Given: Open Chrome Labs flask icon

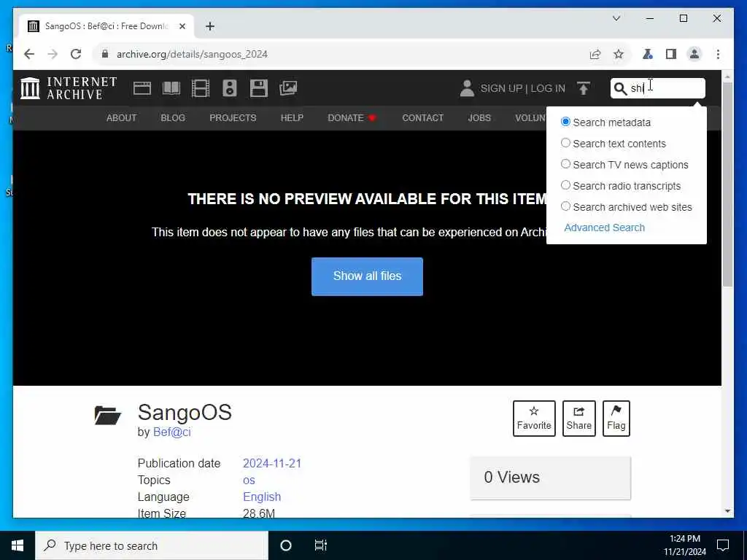Looking at the screenshot, I should coord(648,54).
